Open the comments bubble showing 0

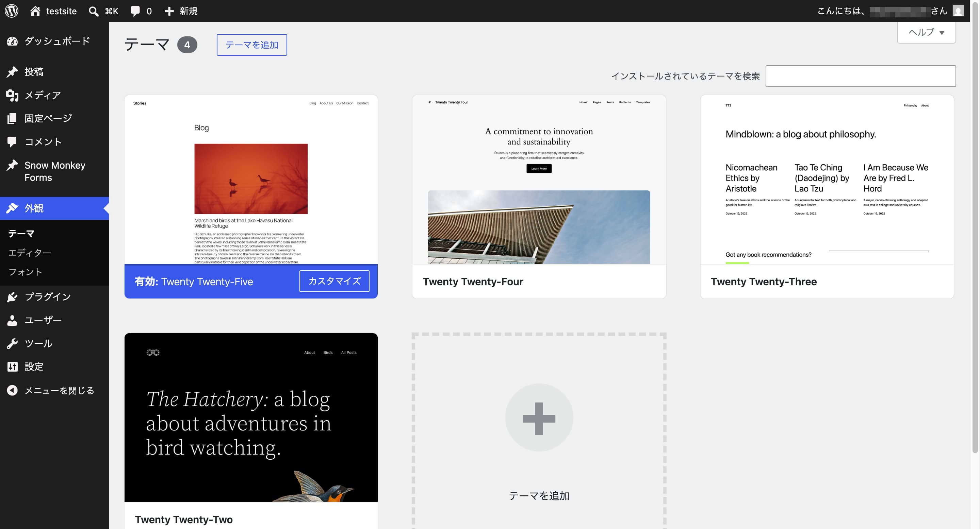(135, 11)
